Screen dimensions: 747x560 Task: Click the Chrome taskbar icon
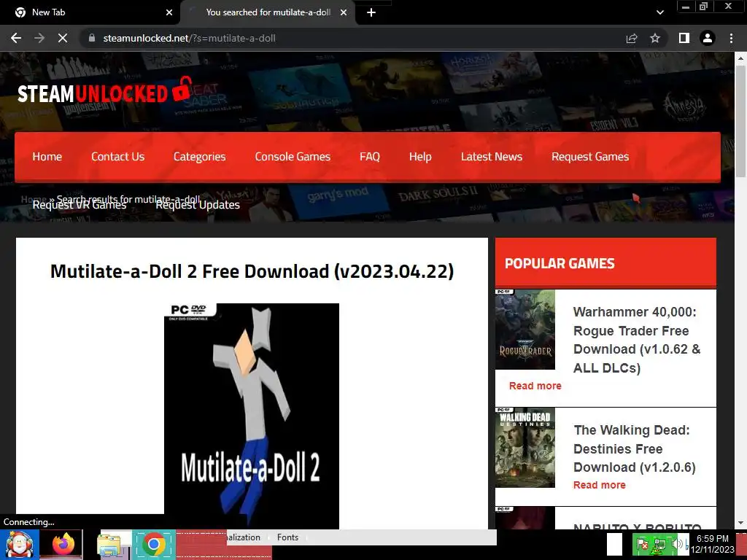(154, 544)
